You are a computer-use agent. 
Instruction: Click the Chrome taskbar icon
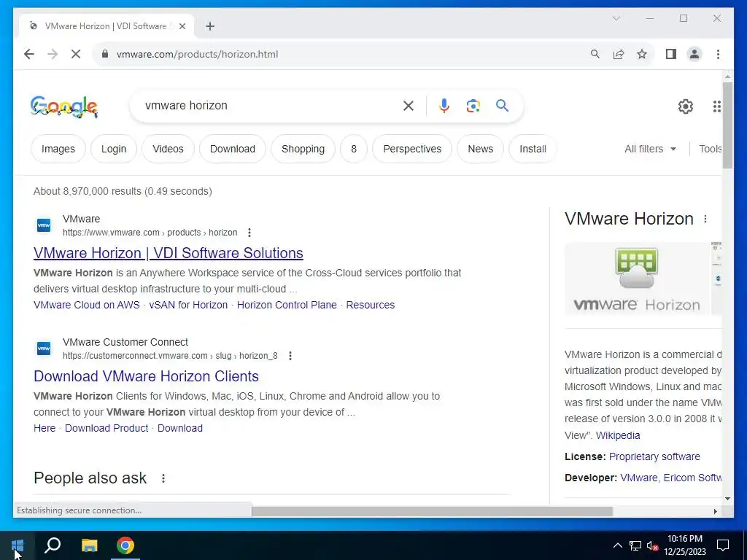click(x=125, y=545)
